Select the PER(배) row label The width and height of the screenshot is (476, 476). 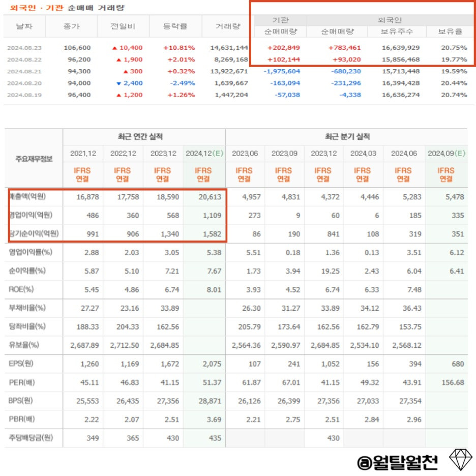point(23,382)
